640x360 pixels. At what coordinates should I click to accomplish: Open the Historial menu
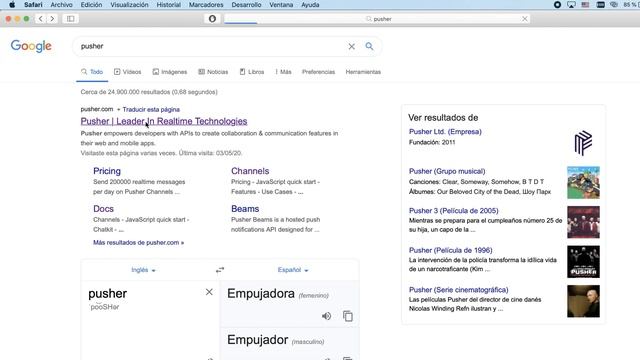pos(169,5)
